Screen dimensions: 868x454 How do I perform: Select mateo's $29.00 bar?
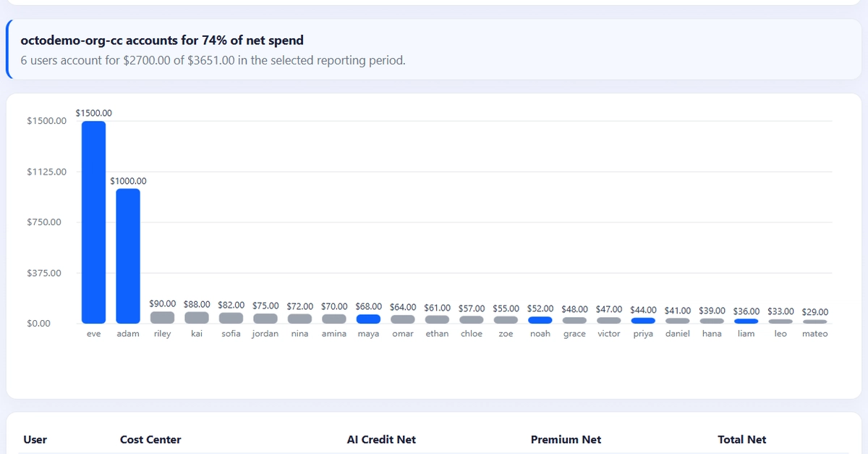point(815,321)
